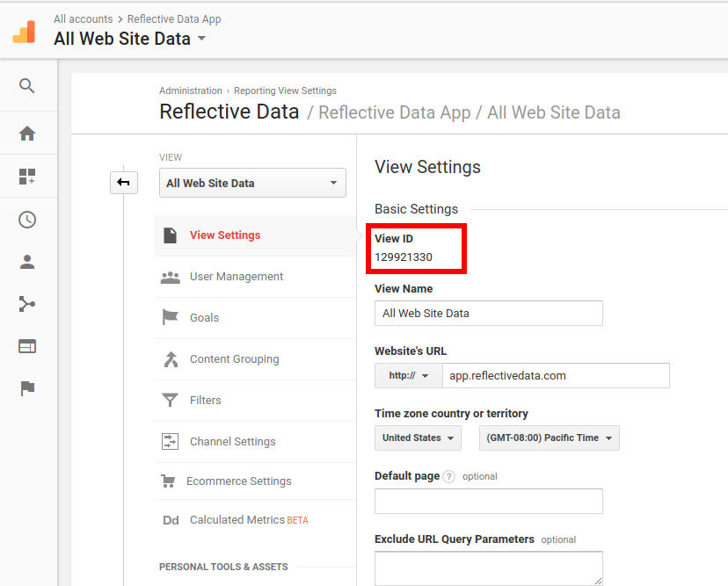Click the PERSONAL TOOLS & ASSETS heading

(x=223, y=567)
